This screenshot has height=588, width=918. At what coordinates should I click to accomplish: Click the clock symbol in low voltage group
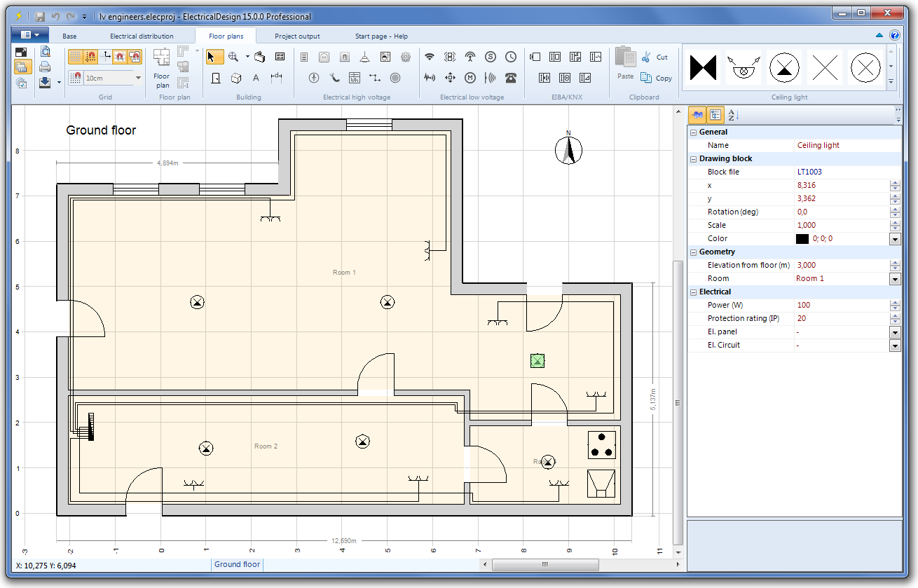coord(511,57)
